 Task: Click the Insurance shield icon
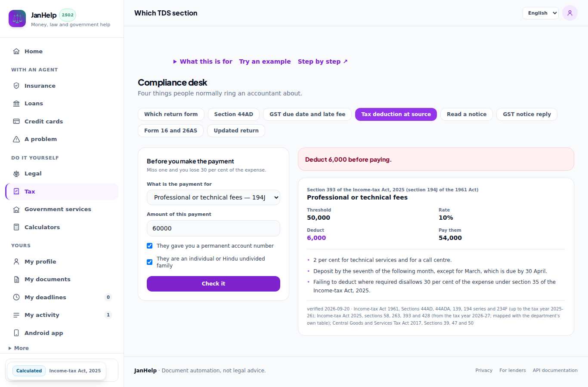16,86
